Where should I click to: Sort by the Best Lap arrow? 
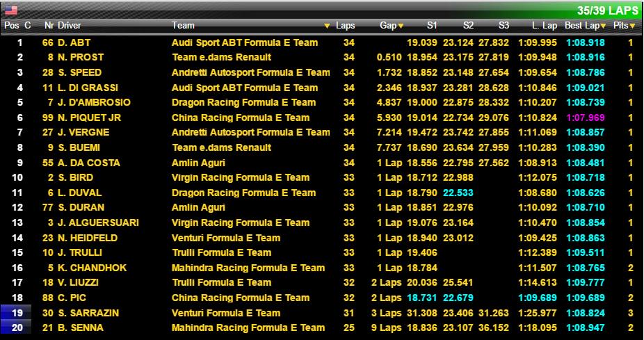point(604,26)
